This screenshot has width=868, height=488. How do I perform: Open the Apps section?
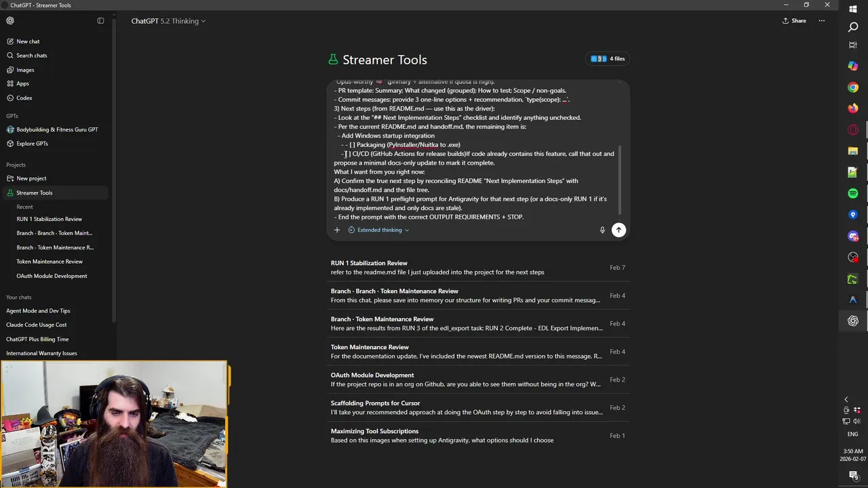click(22, 83)
